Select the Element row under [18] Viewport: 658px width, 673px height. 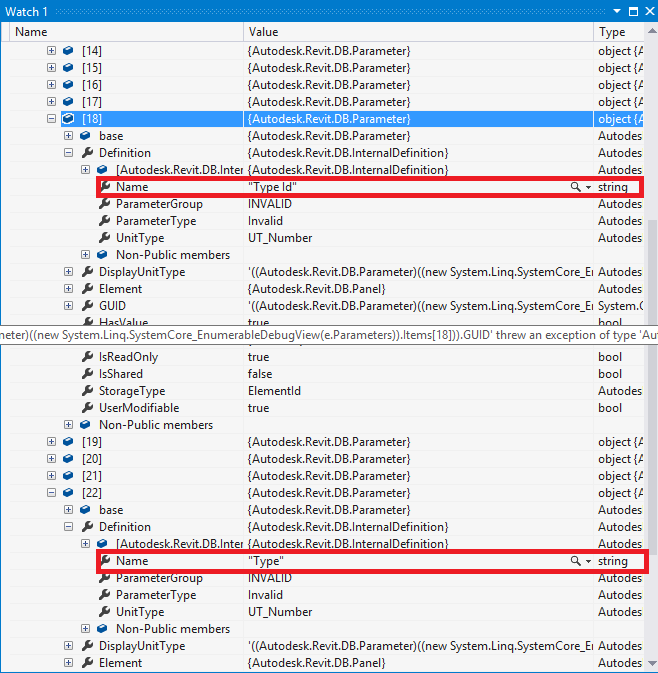(x=327, y=289)
